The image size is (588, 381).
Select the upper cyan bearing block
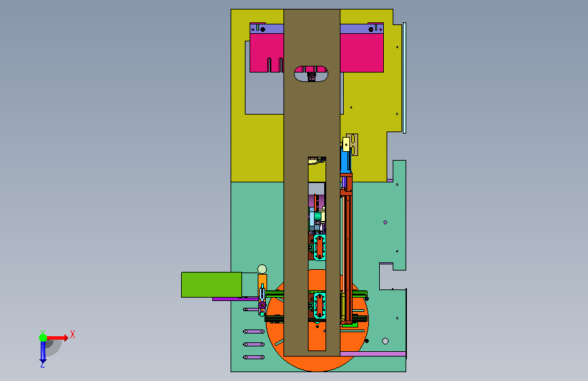pos(319,247)
